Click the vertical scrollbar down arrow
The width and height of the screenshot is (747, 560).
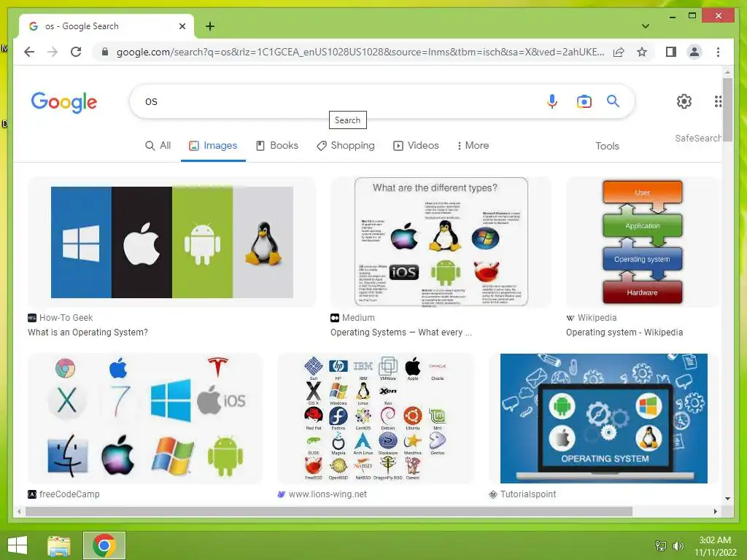pyautogui.click(x=727, y=499)
